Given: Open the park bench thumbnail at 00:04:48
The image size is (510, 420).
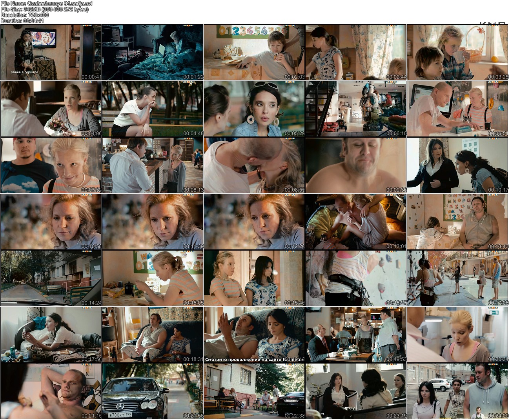Looking at the screenshot, I should 153,109.
